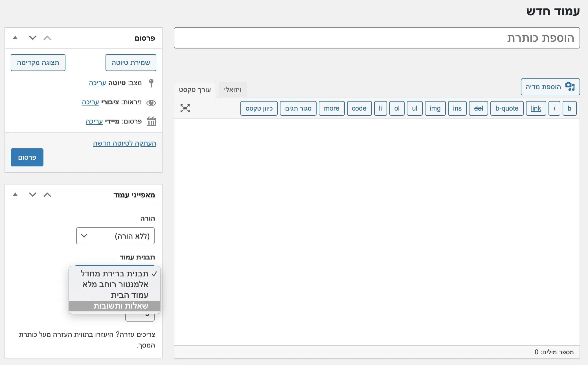Screen dimensions: 588x365
Task: Click the eye visibility icon beside ניראות
Action: coord(151,103)
